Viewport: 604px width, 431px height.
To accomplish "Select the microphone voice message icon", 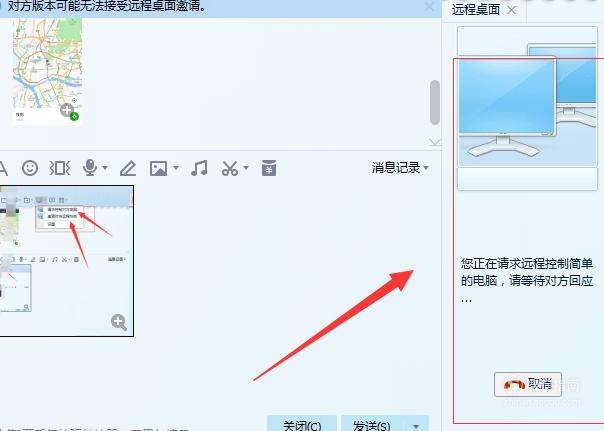I will coord(90,168).
